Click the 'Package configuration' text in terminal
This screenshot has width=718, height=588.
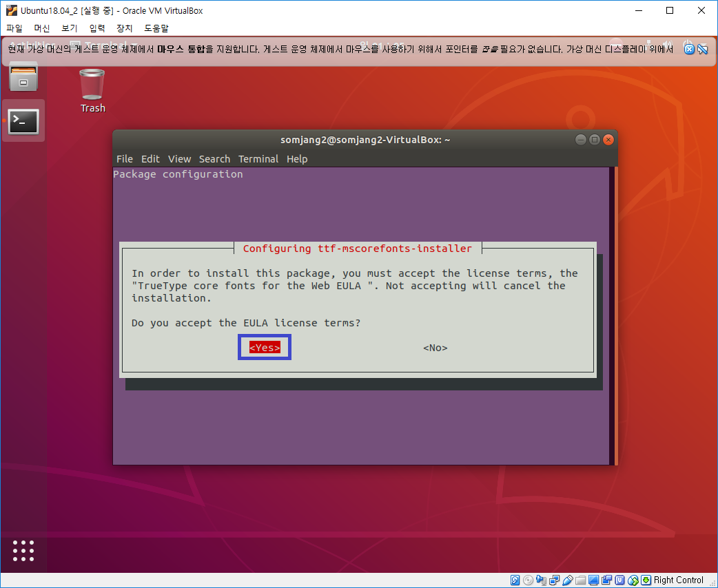(178, 174)
